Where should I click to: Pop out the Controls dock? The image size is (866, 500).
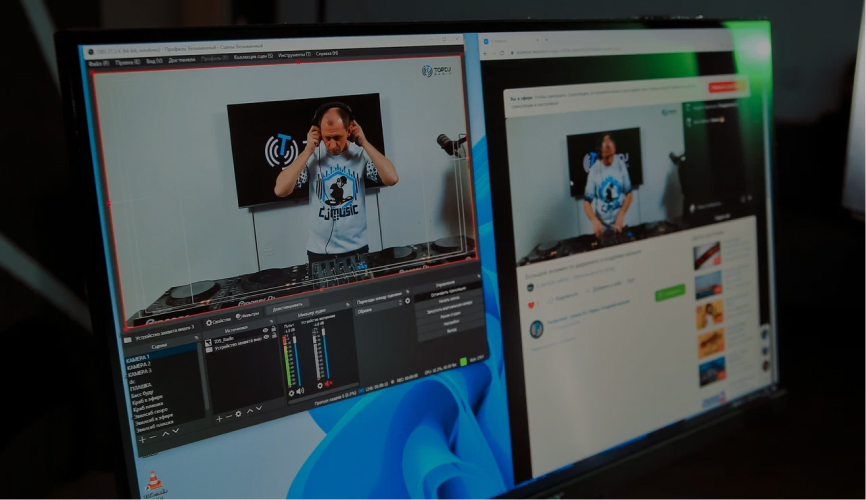[x=479, y=276]
